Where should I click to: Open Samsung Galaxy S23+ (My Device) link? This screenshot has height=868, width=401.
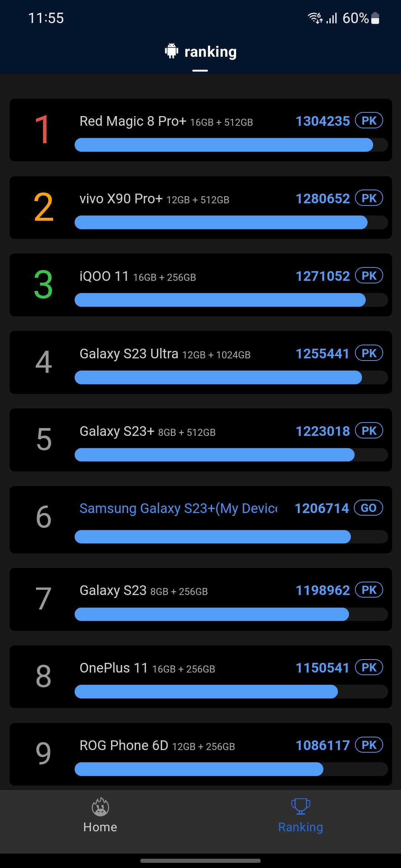(178, 508)
